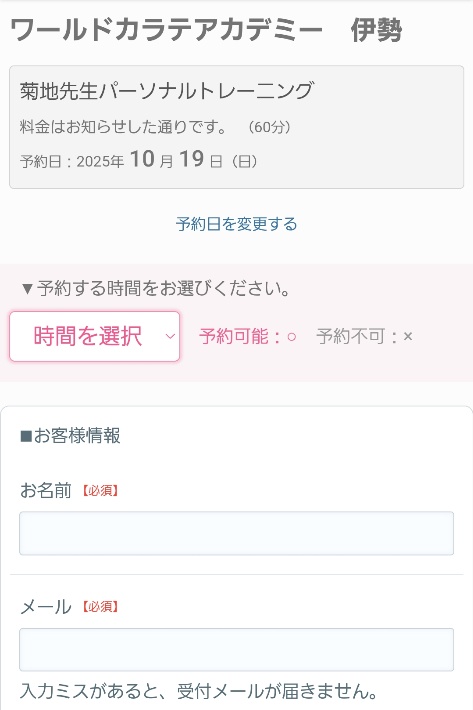473x710 pixels.
Task: Click the ○ symbol beside 予約可能
Action: (292, 337)
